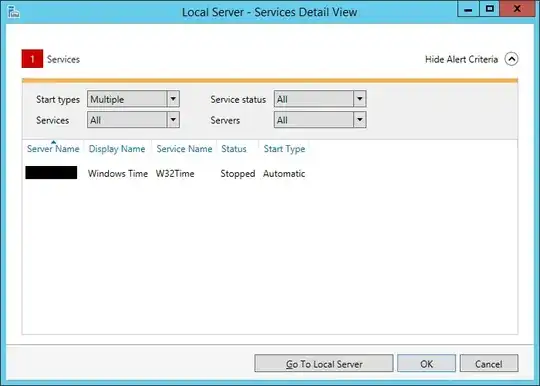Close the Services Detail View window
540x386 pixels.
pos(517,9)
